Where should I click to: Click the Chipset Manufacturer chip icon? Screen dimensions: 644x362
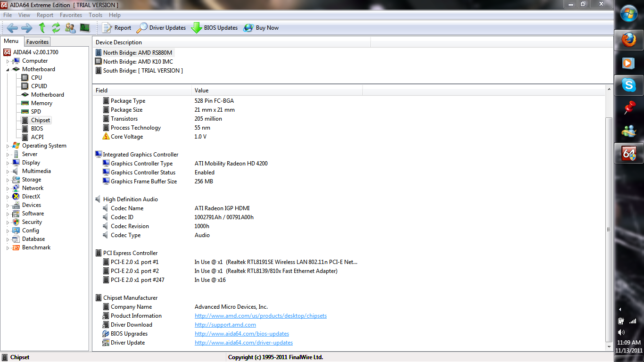pyautogui.click(x=99, y=298)
